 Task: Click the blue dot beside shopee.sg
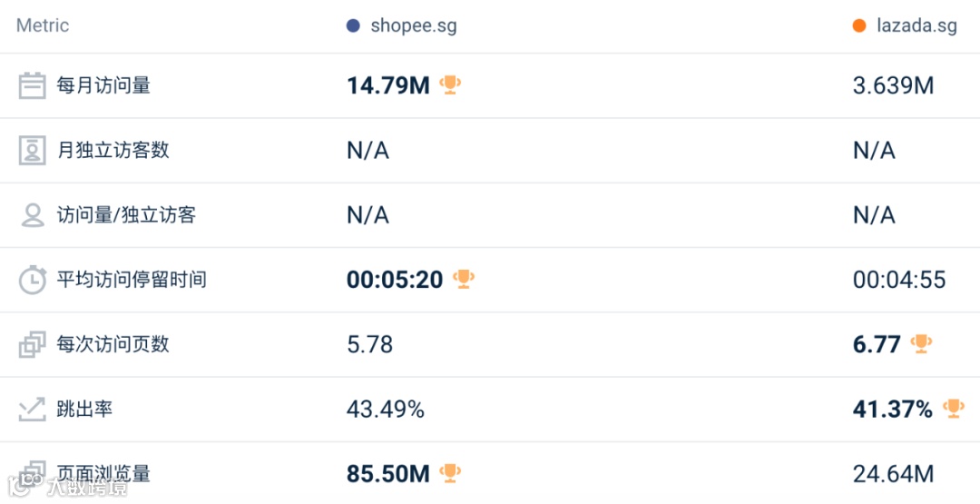353,25
